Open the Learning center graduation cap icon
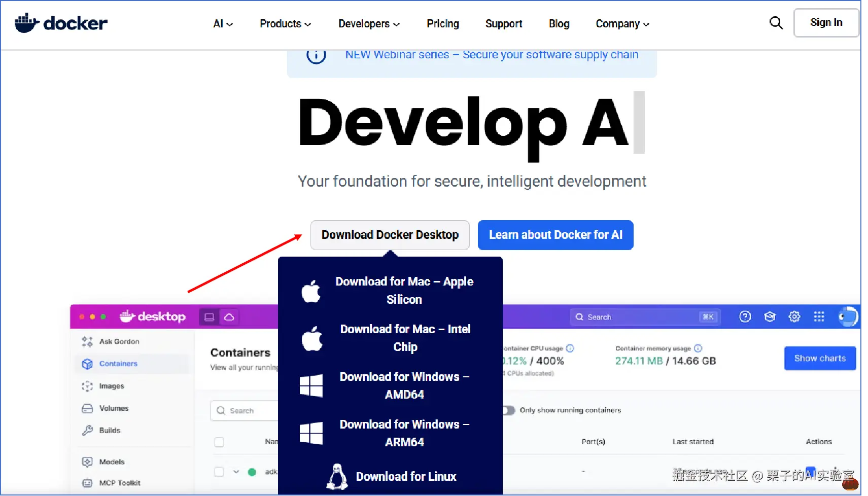 770,317
